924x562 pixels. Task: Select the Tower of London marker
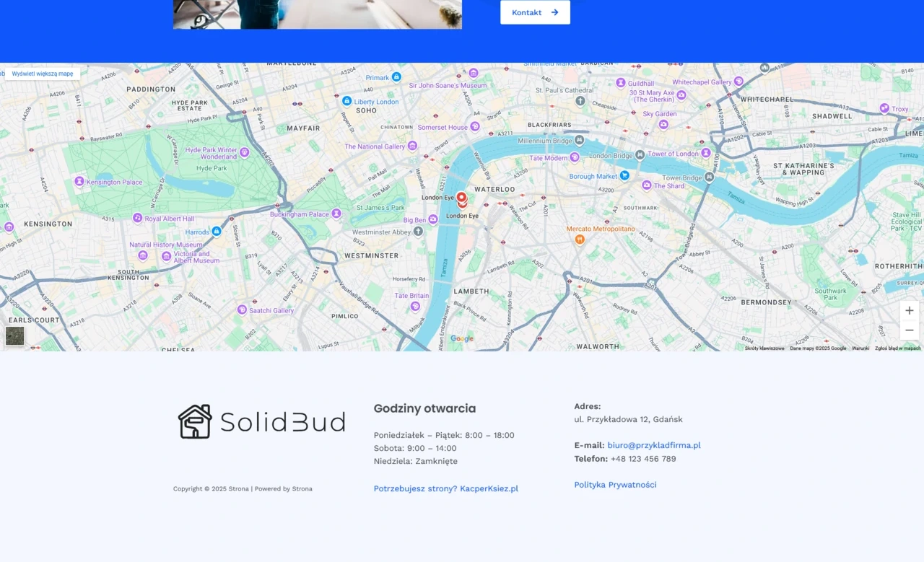[706, 153]
